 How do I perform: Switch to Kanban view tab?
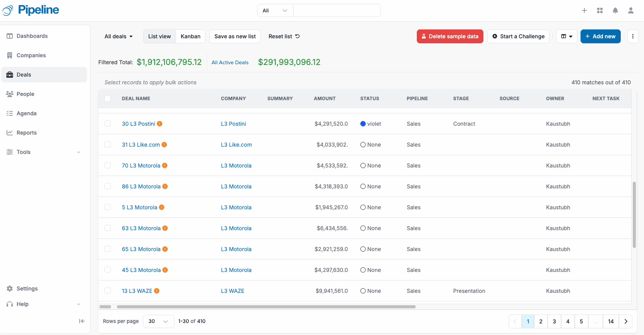click(190, 36)
